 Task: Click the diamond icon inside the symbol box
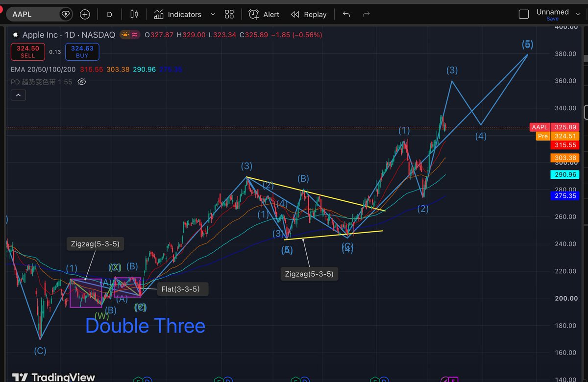tap(66, 14)
